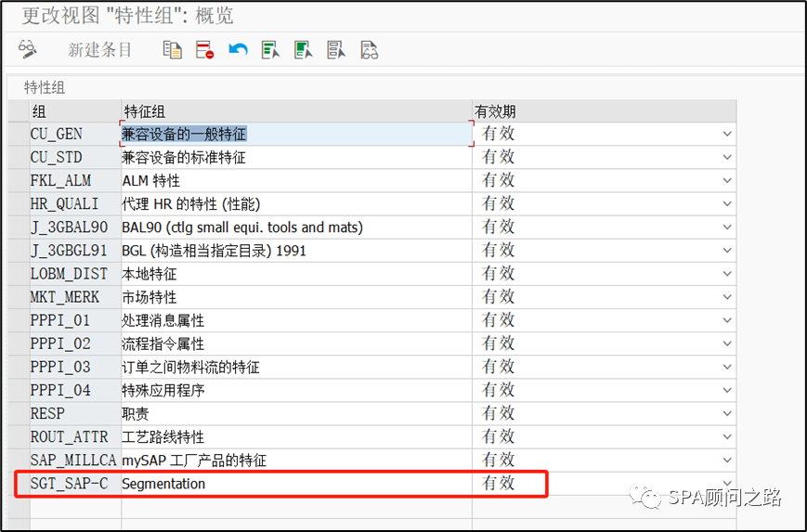Click the 特征组 column header
Viewport: 807px width, 532px height.
pos(296,111)
